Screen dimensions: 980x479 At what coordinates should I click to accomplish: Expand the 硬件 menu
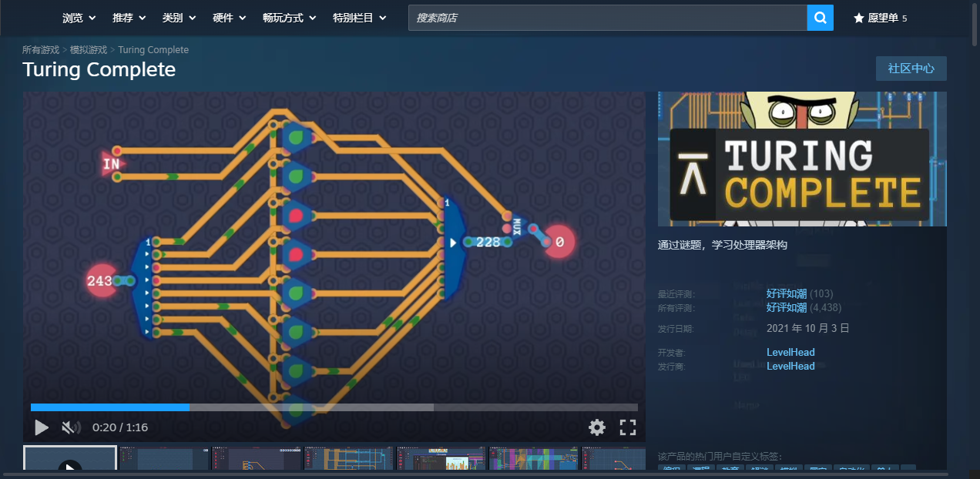pyautogui.click(x=230, y=18)
